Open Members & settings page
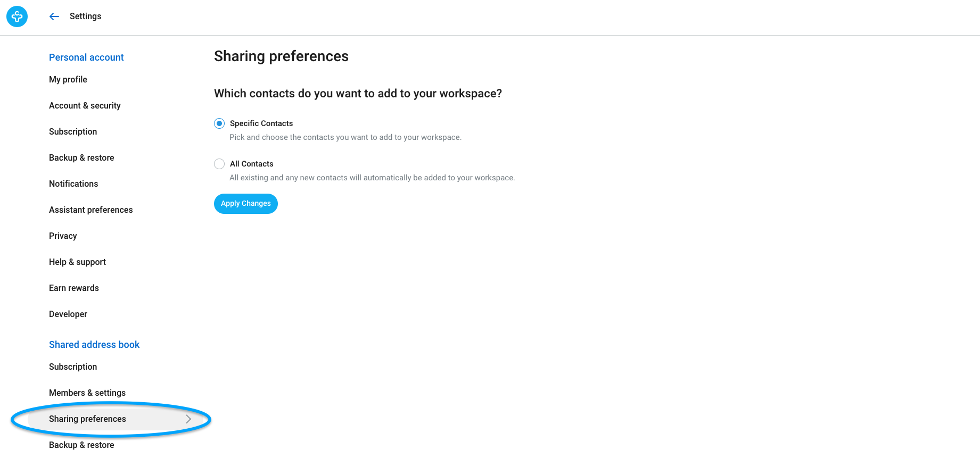Screen dimensions: 980x466 tap(87, 393)
